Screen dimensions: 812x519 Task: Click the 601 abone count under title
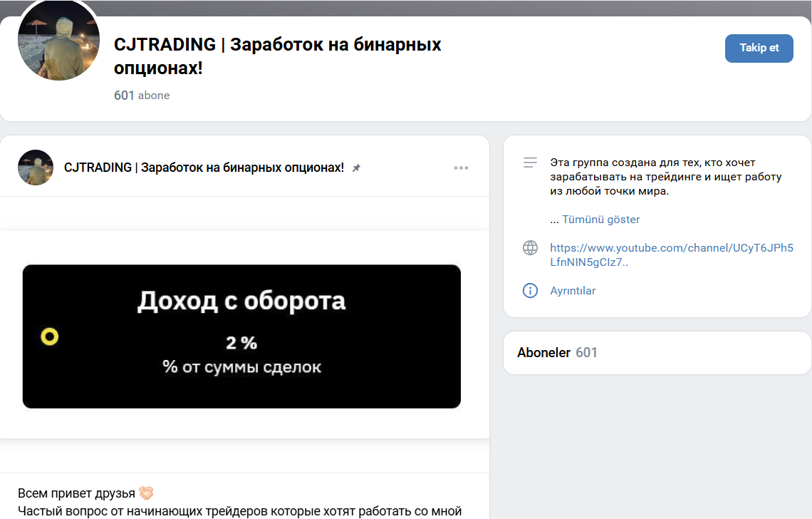click(142, 96)
